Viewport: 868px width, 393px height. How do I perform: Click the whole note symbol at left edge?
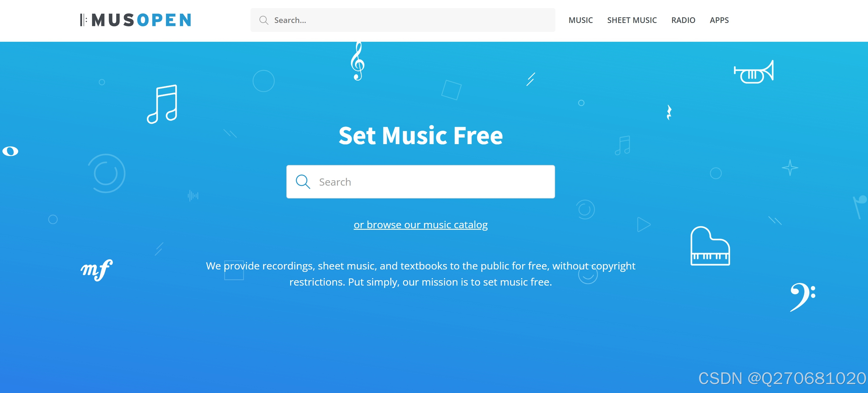pyautogui.click(x=10, y=151)
